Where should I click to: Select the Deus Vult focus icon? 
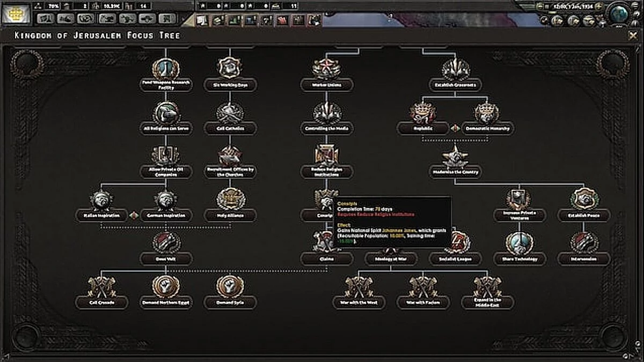(166, 242)
